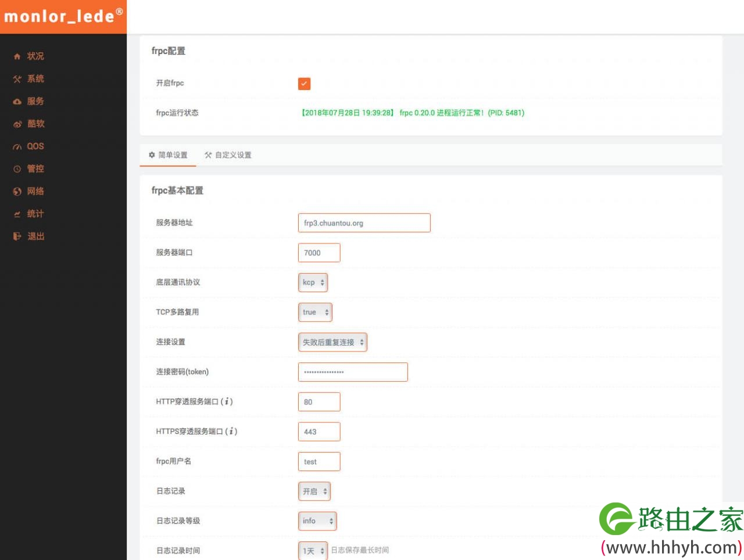The width and height of the screenshot is (744, 560).
Task: Click the frpc用户名 field showing test
Action: pos(319,462)
